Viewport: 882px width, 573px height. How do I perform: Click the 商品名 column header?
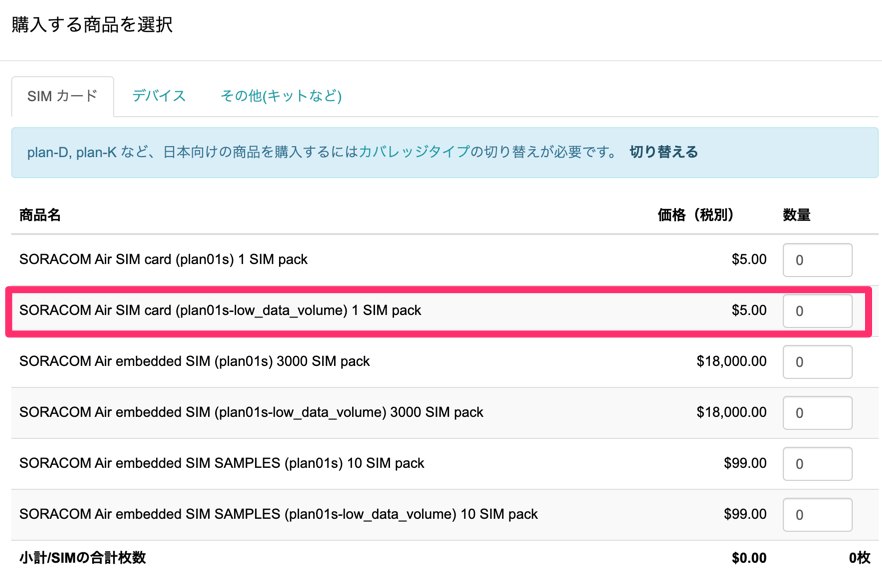[x=39, y=215]
